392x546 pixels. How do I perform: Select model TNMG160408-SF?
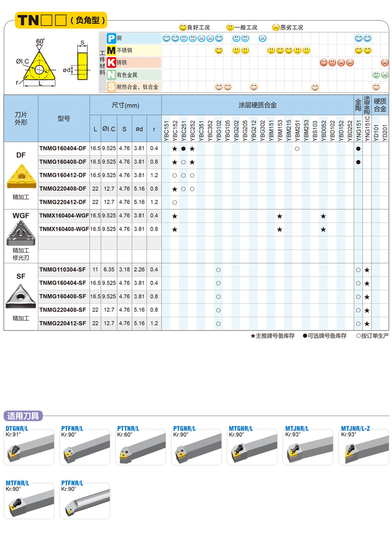click(x=62, y=296)
